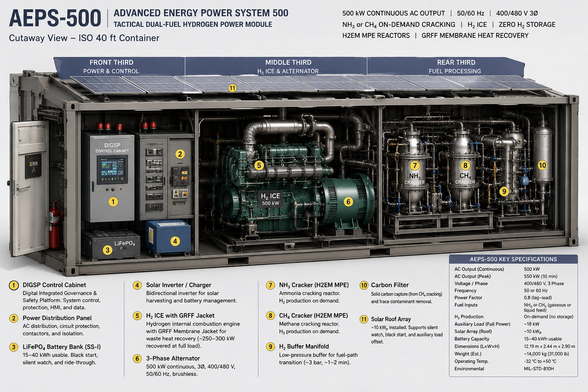
Task: Select the MIDDLE THIRD section banner
Action: [276, 66]
